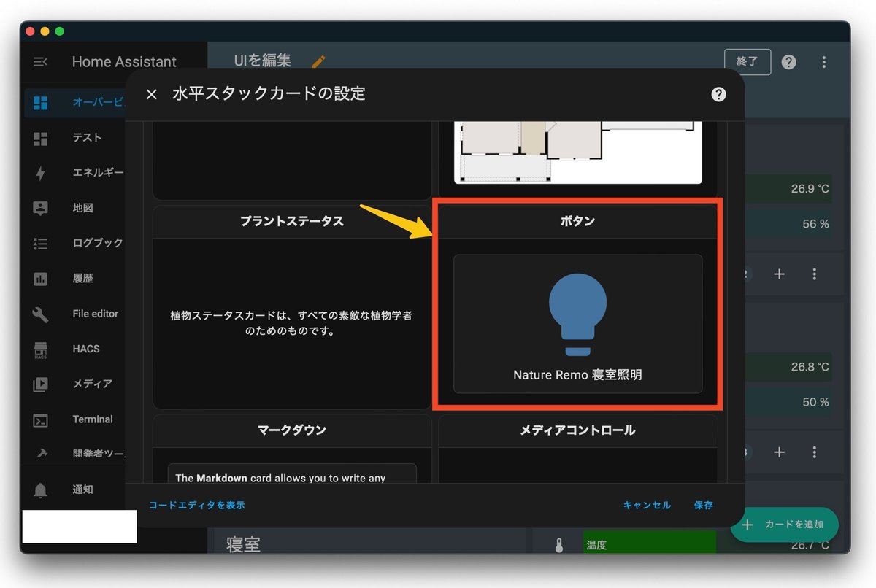Image resolution: width=876 pixels, height=588 pixels.
Task: Click the 寝室 heading behind the dialog
Action: [x=243, y=544]
